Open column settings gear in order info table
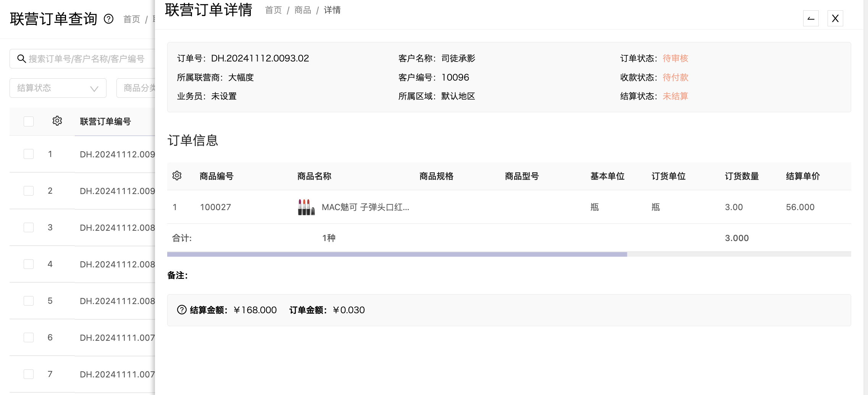 [x=177, y=176]
